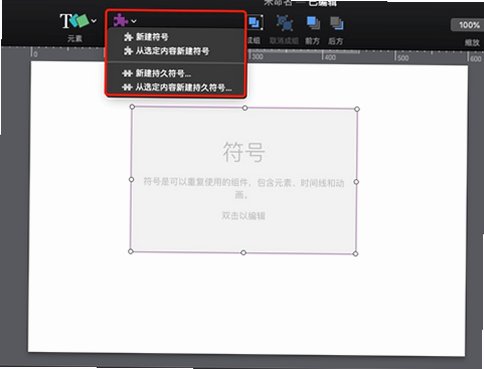484x369 pixels.
Task: Expand the 元素 dropdown chevron
Action: coord(94,21)
